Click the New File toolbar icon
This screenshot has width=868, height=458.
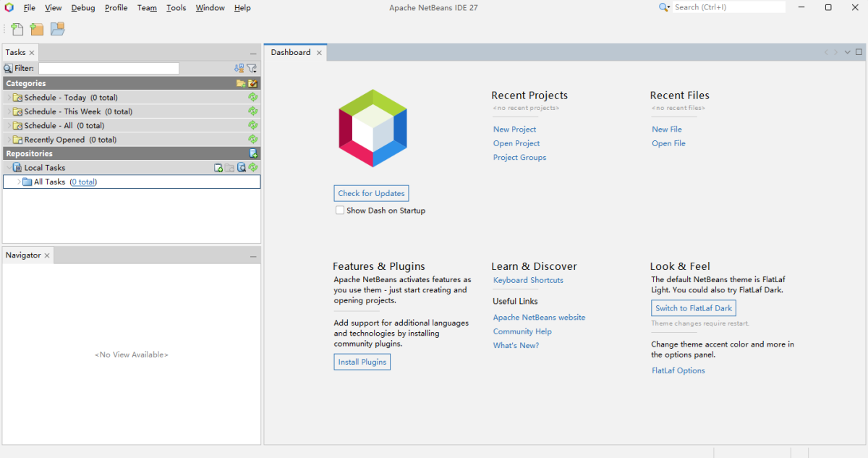[17, 29]
